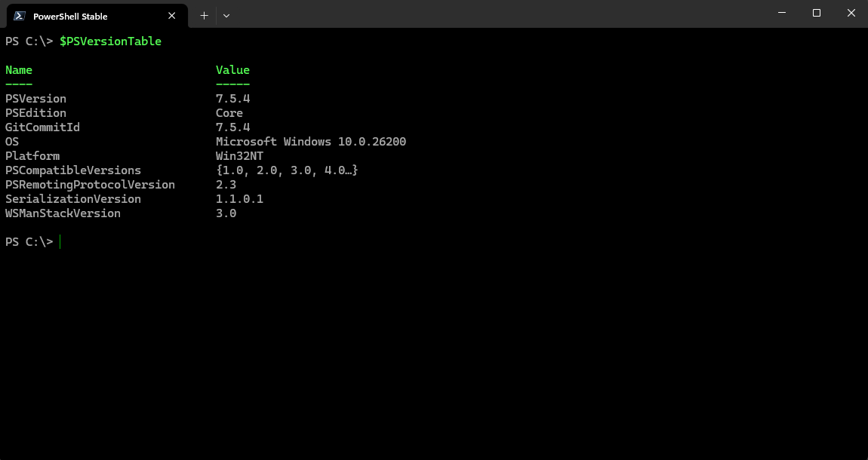The width and height of the screenshot is (868, 460).
Task: Click the SerializationVersion value 1.1.0.1
Action: pyautogui.click(x=239, y=198)
